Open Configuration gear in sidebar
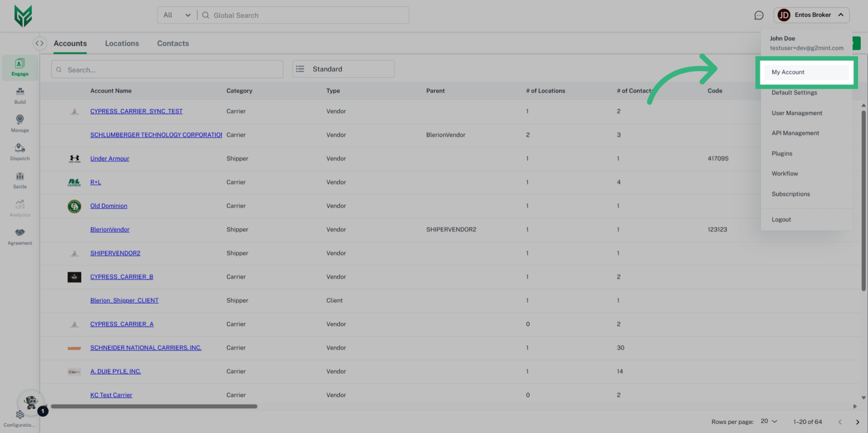868x433 pixels. click(19, 415)
